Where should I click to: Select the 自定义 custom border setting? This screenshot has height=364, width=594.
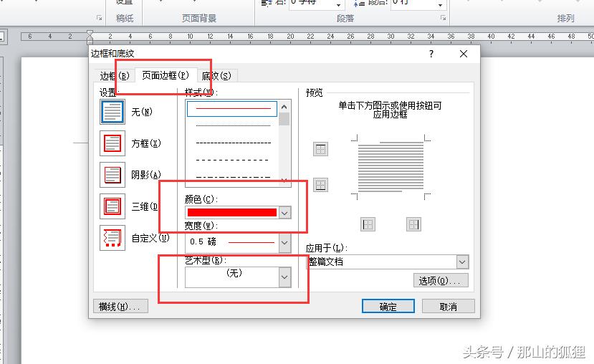click(x=112, y=237)
